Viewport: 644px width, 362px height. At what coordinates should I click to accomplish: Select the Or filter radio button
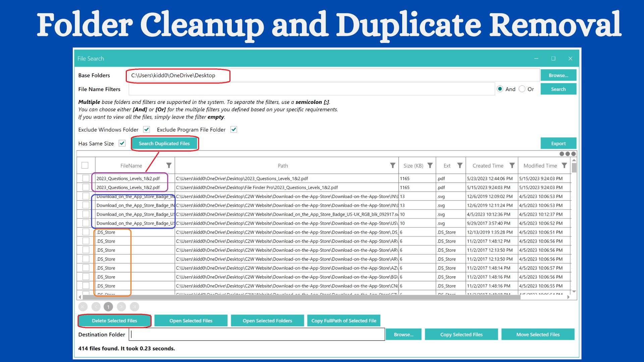(522, 89)
